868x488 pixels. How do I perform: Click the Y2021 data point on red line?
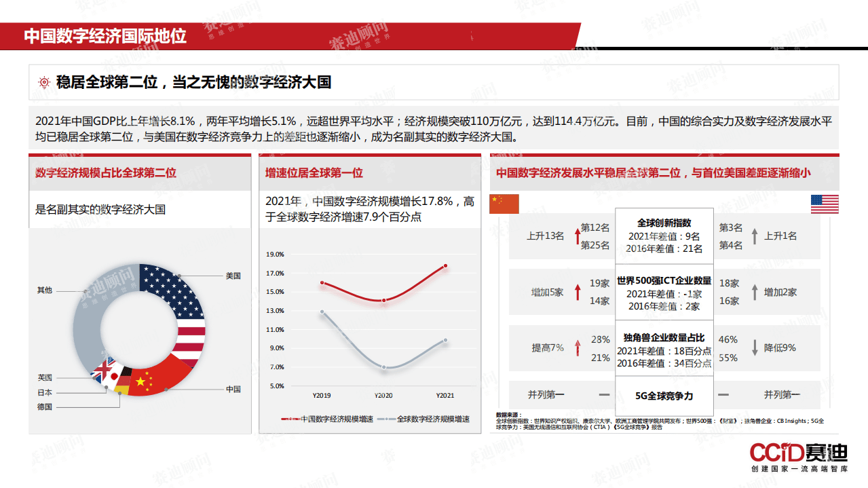[x=446, y=267]
